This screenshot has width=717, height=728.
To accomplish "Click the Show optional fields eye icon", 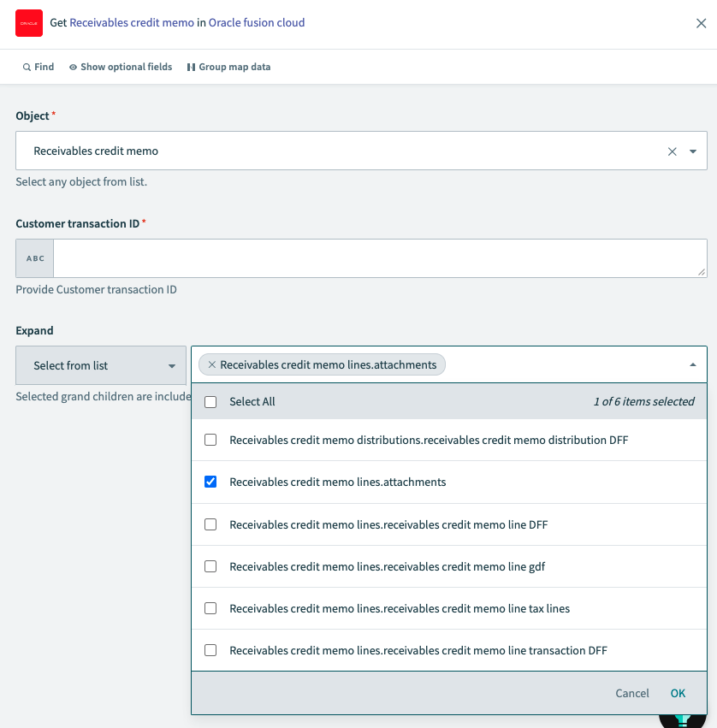I will (74, 66).
